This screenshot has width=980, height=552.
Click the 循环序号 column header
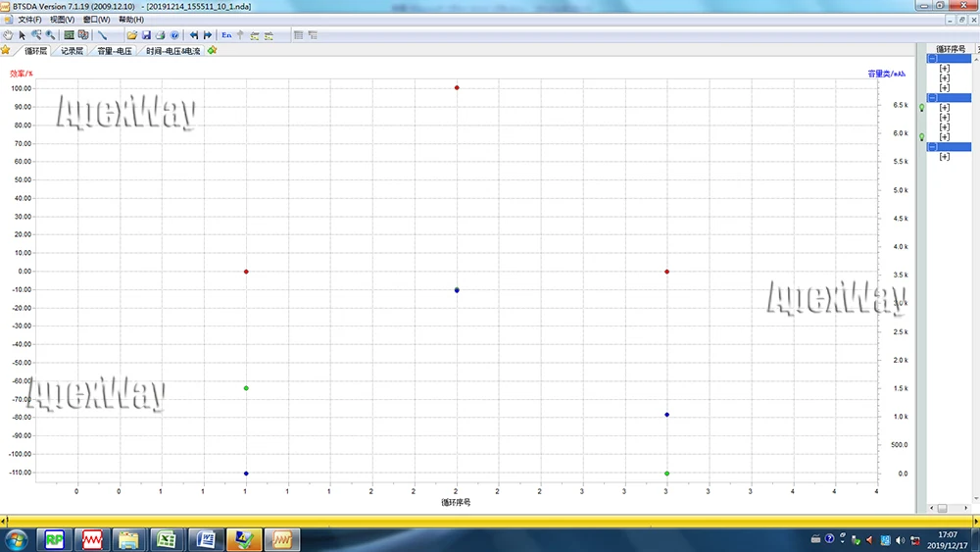[951, 48]
